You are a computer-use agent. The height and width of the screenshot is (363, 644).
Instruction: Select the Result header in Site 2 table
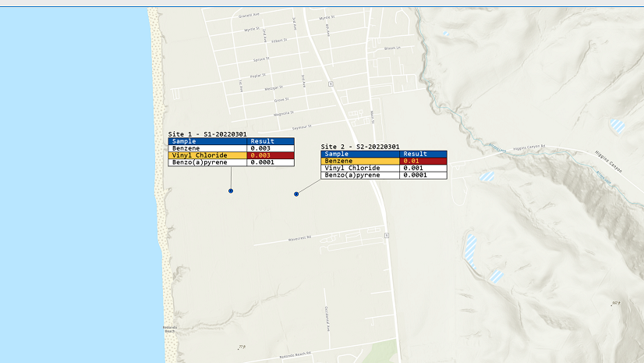423,154
